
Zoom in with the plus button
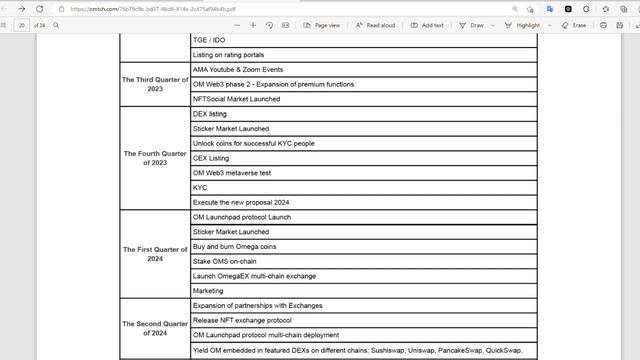coord(253,25)
